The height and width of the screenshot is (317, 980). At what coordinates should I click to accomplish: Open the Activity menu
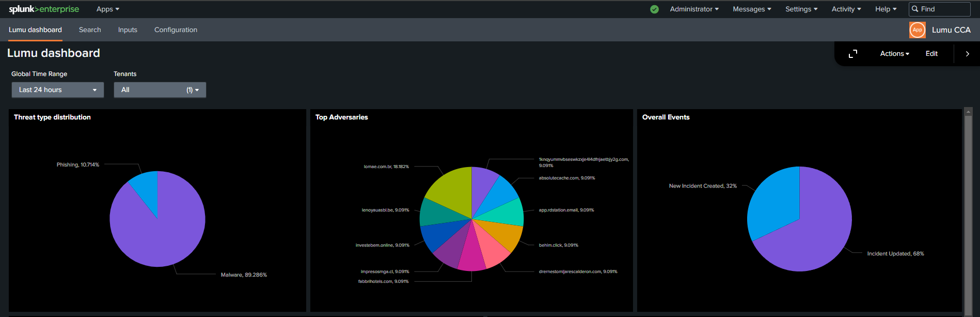pyautogui.click(x=846, y=9)
